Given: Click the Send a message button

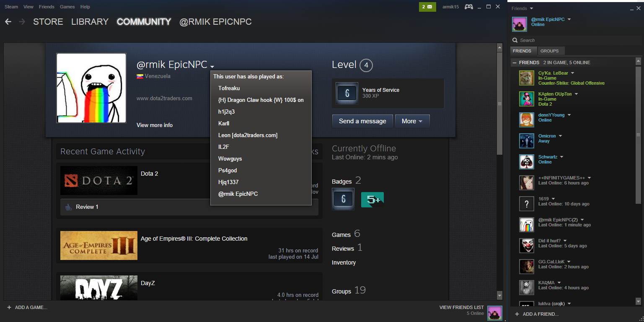Looking at the screenshot, I should (x=362, y=121).
